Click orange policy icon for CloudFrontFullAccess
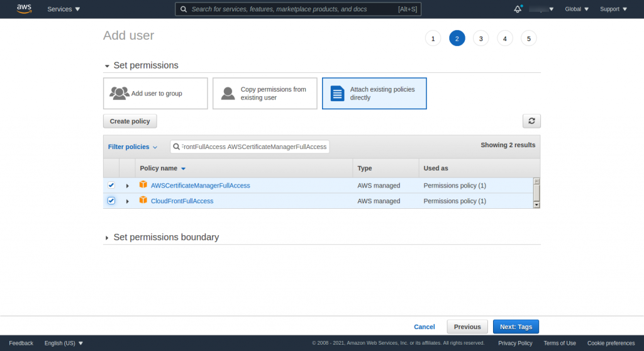 tap(143, 200)
